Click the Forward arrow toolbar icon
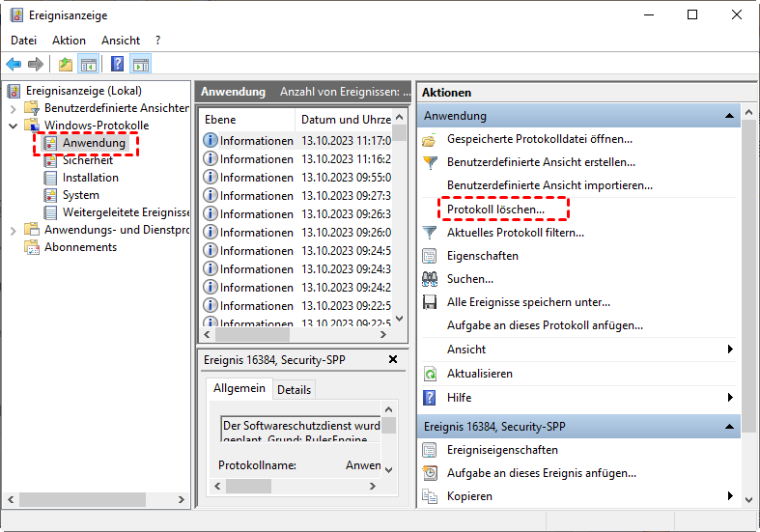 [x=36, y=64]
